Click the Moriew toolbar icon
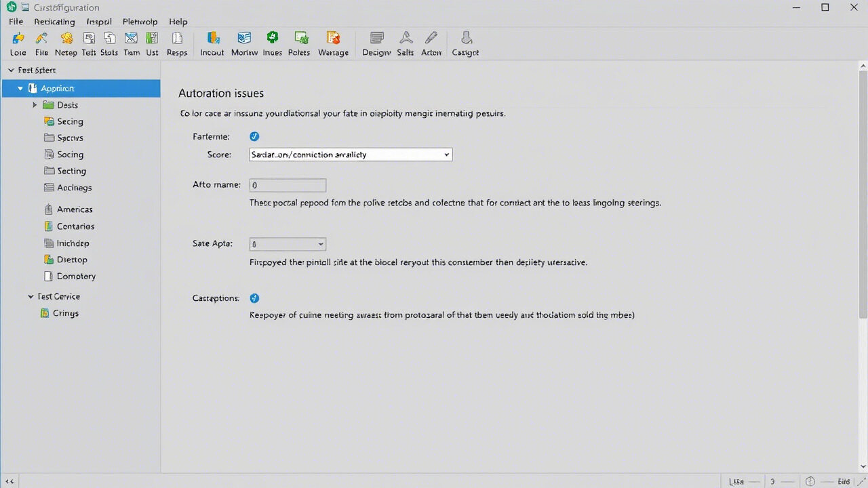This screenshot has width=868, height=488. [244, 39]
